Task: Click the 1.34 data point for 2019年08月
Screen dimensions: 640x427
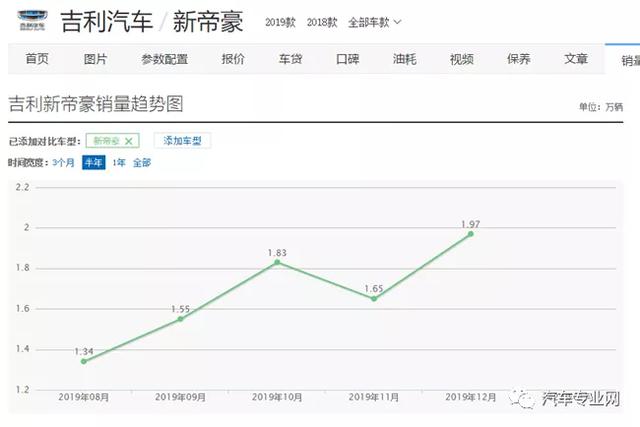Action: (84, 361)
